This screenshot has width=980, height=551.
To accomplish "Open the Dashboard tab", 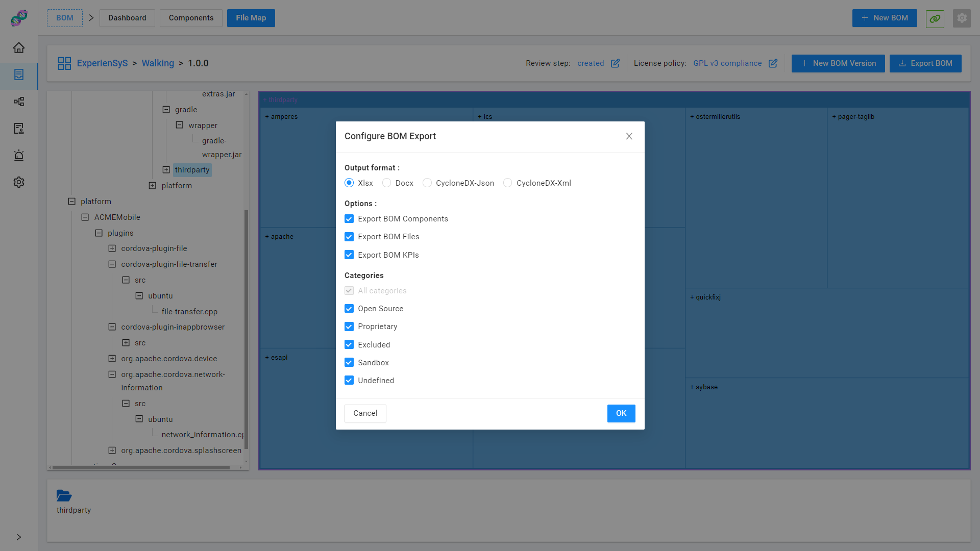I will click(127, 18).
